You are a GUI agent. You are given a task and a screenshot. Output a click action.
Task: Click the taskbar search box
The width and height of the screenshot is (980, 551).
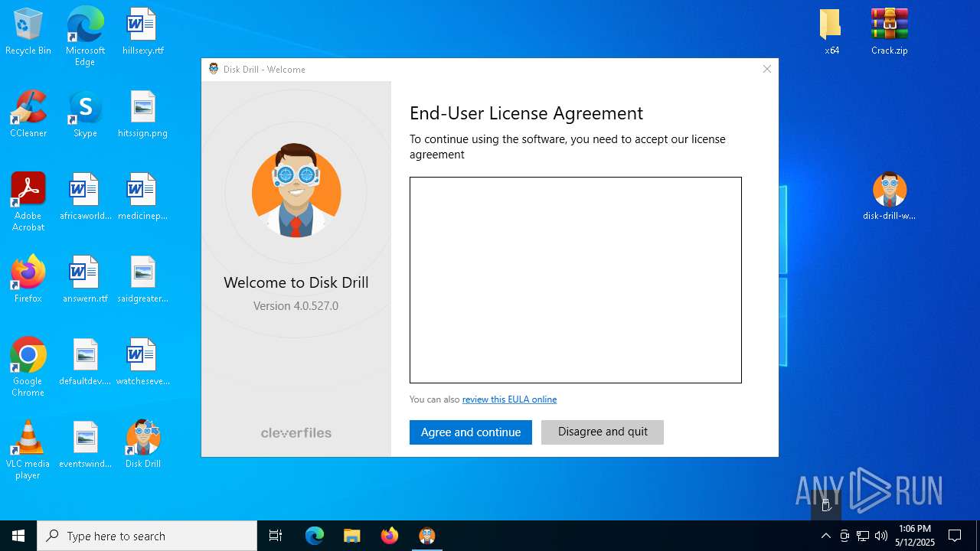147,536
